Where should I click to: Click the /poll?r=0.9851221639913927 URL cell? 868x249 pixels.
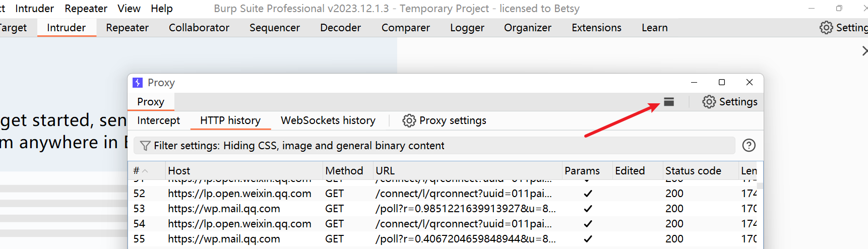466,209
